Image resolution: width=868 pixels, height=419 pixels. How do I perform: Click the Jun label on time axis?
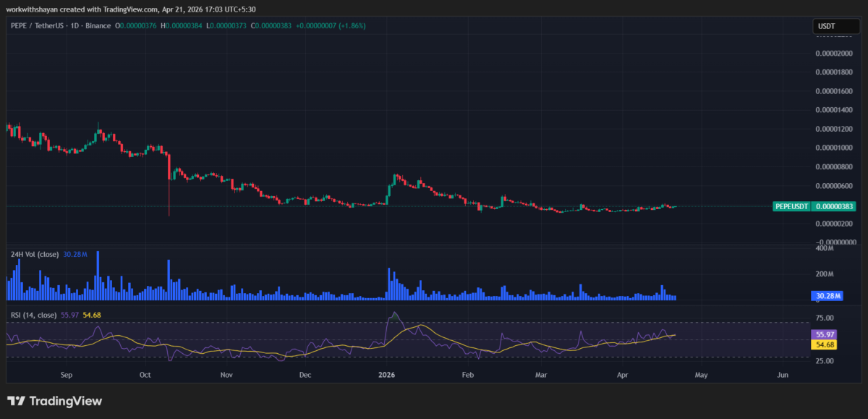(781, 375)
